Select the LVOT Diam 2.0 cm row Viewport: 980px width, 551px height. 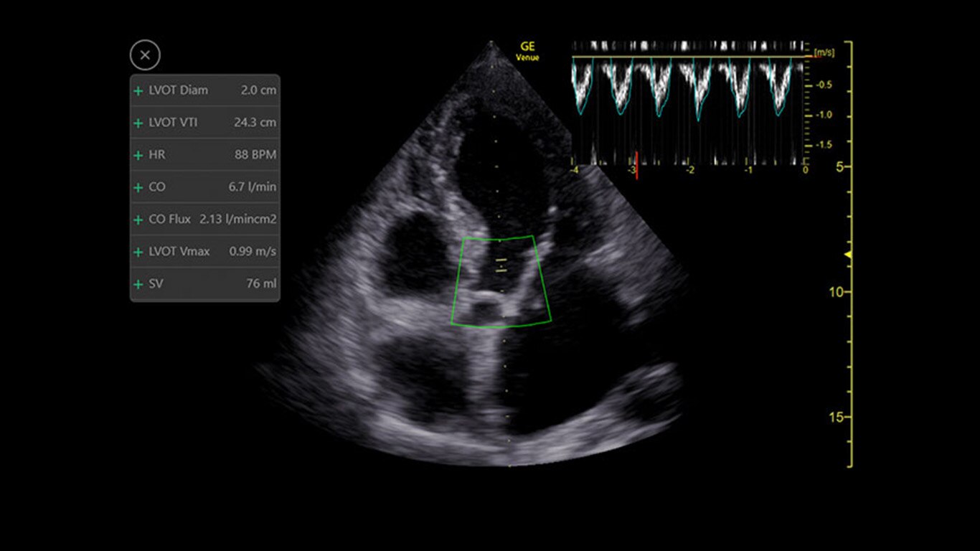[204, 90]
